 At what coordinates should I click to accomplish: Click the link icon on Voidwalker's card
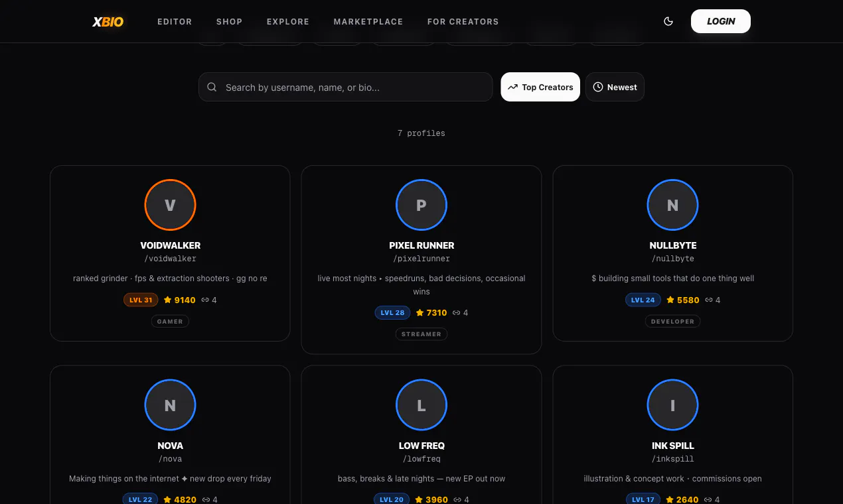point(206,300)
